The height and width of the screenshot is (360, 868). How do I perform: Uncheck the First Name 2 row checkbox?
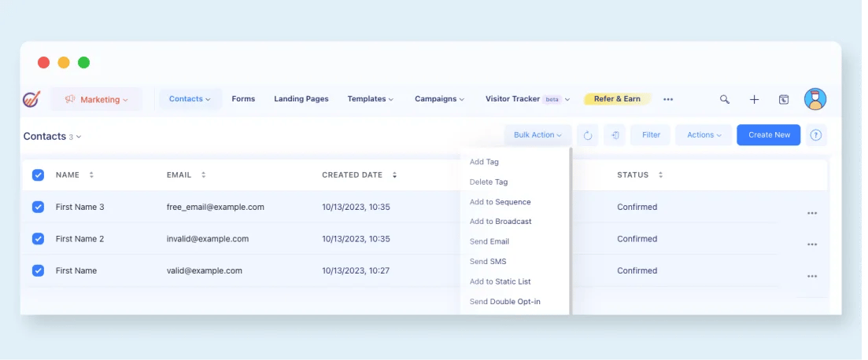(38, 239)
